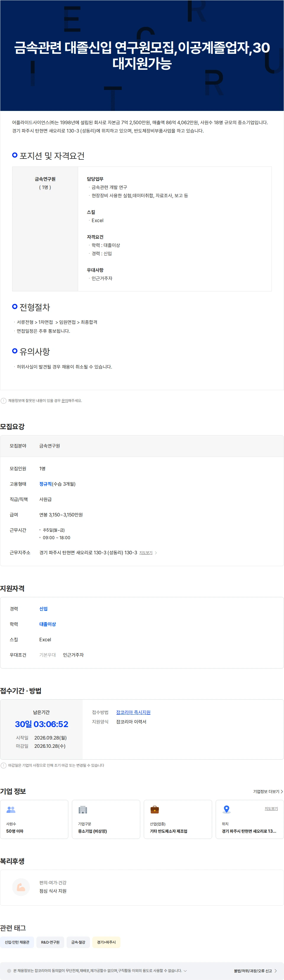284x980 pixels.
Task: Click the circle icon before copyright notice
Action: click(9, 971)
